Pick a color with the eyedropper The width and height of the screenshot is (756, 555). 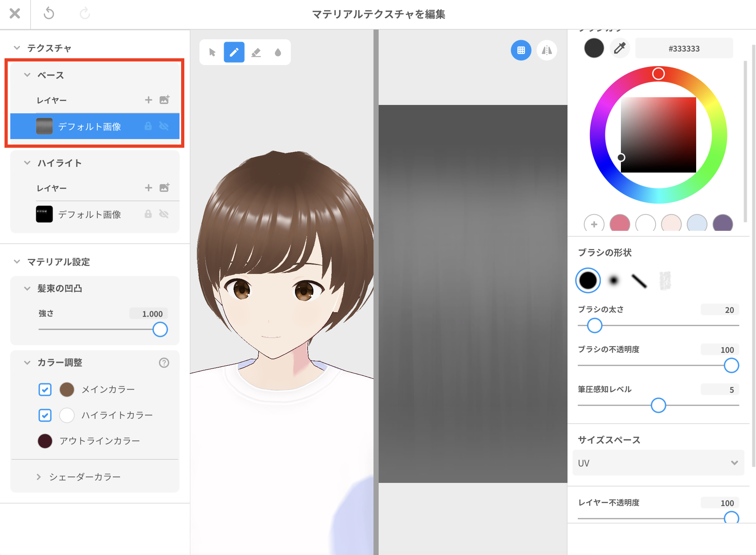click(x=619, y=48)
